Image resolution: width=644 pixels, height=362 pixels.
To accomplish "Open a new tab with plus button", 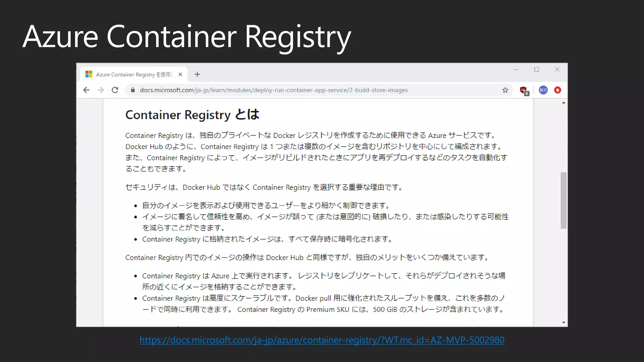I will (x=197, y=74).
